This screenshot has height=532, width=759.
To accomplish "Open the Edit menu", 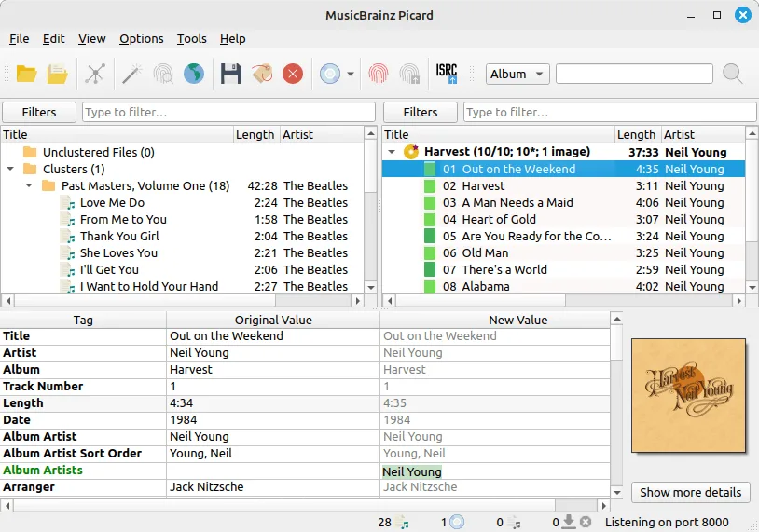I will [53, 39].
